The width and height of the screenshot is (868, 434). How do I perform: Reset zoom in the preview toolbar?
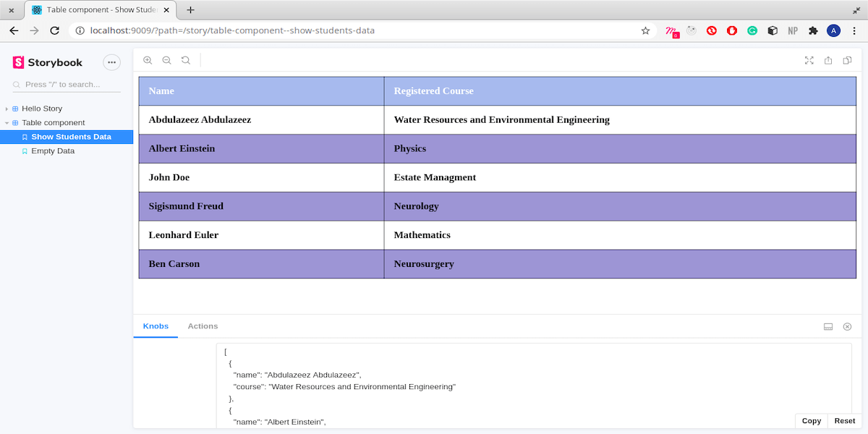186,61
